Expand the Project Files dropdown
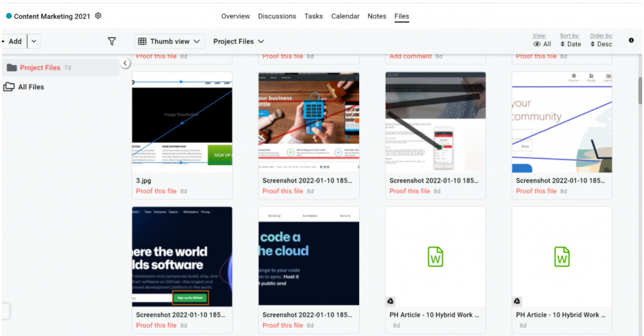This screenshot has width=644, height=336. (238, 41)
